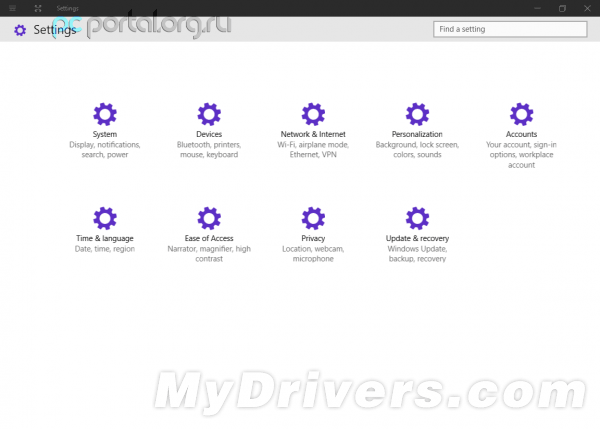Click the Find a setting search box

point(510,29)
